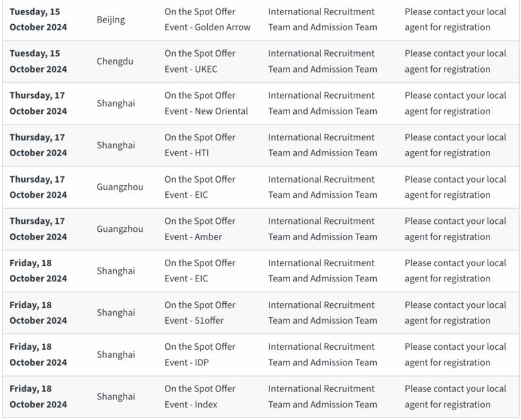Click the 51offer event cell
Viewport: 521px width, 420px height.
[x=200, y=313]
